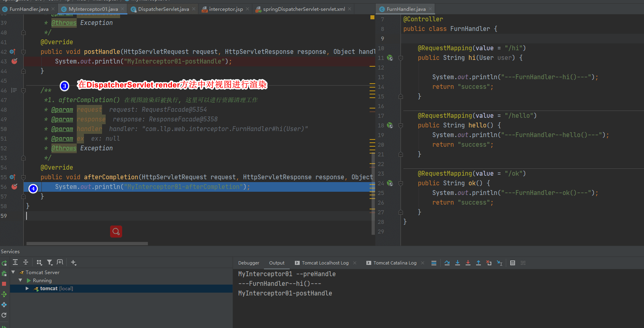Toggle the breakpoint on line 43
Screen dimensions: 644x328
point(14,61)
